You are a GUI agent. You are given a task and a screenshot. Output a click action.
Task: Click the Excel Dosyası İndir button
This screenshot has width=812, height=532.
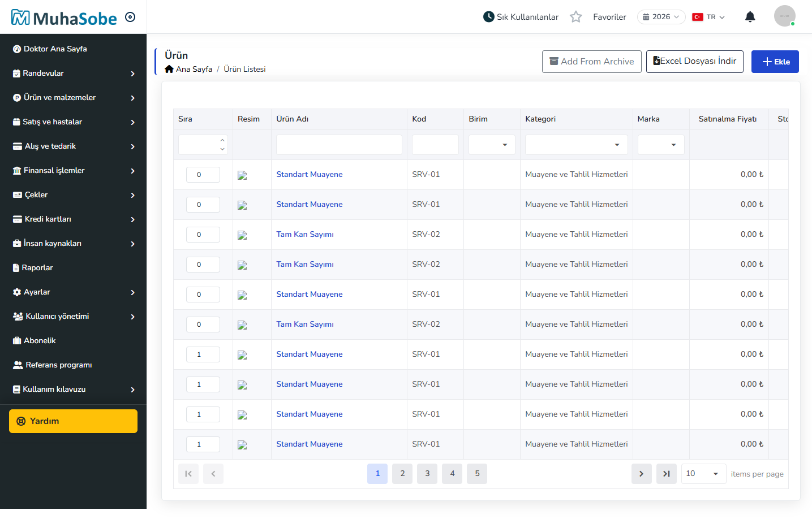coord(694,62)
